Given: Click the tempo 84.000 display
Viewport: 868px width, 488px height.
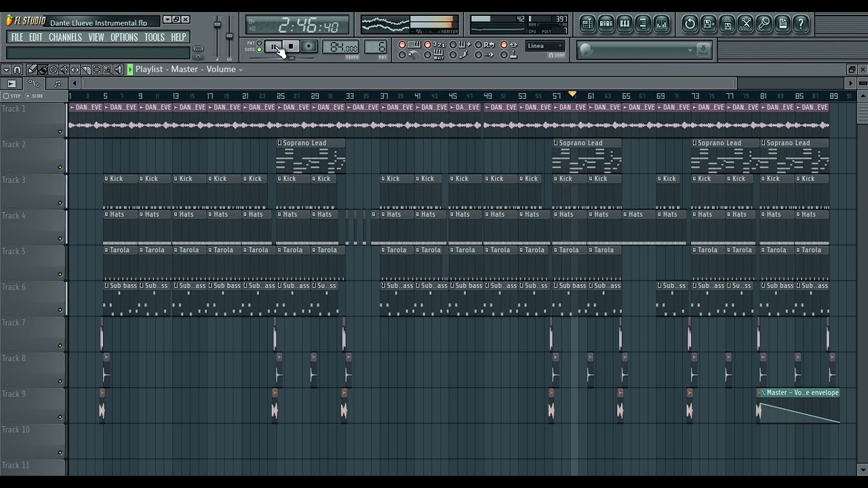Looking at the screenshot, I should point(340,47).
